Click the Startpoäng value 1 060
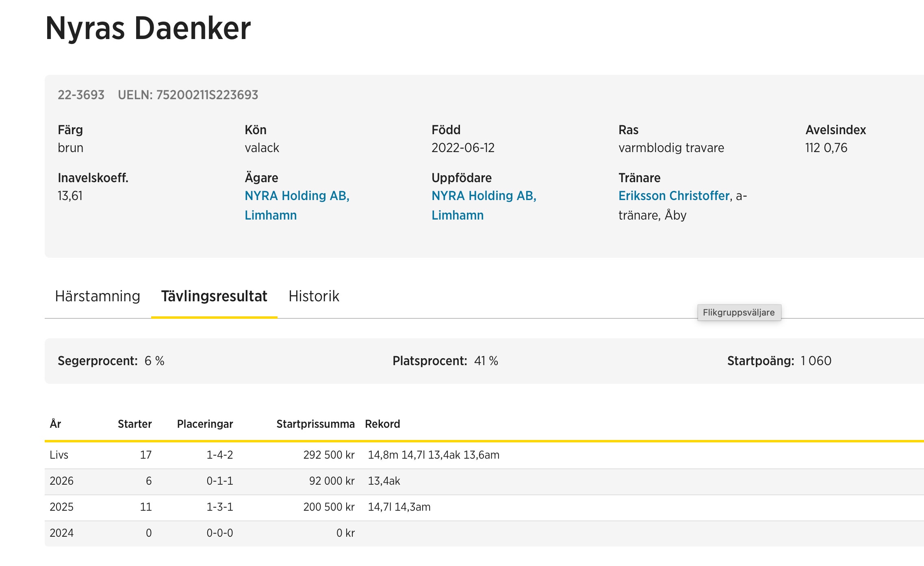The width and height of the screenshot is (924, 566). click(816, 361)
